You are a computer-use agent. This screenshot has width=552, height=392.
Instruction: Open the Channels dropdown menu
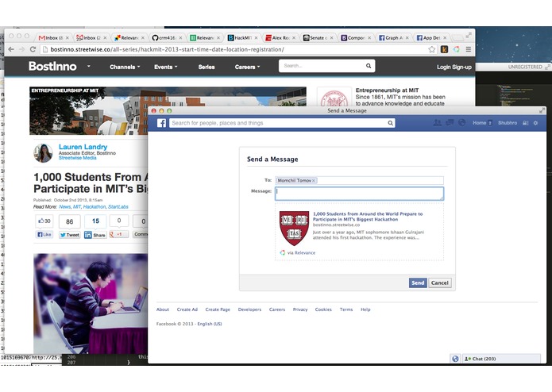tap(125, 67)
